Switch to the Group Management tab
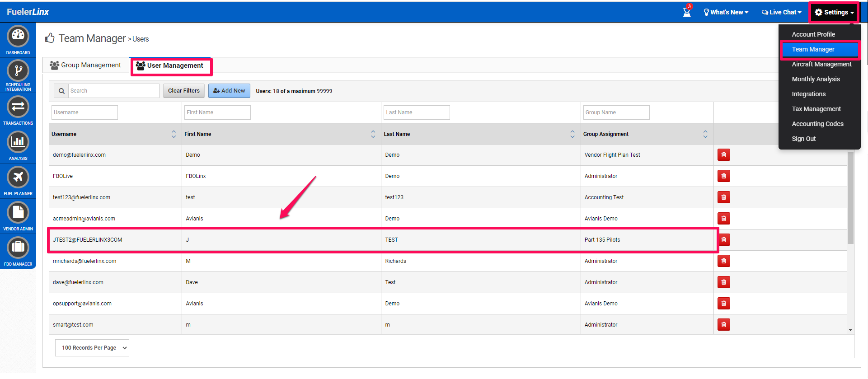This screenshot has height=379, width=868. click(x=86, y=65)
